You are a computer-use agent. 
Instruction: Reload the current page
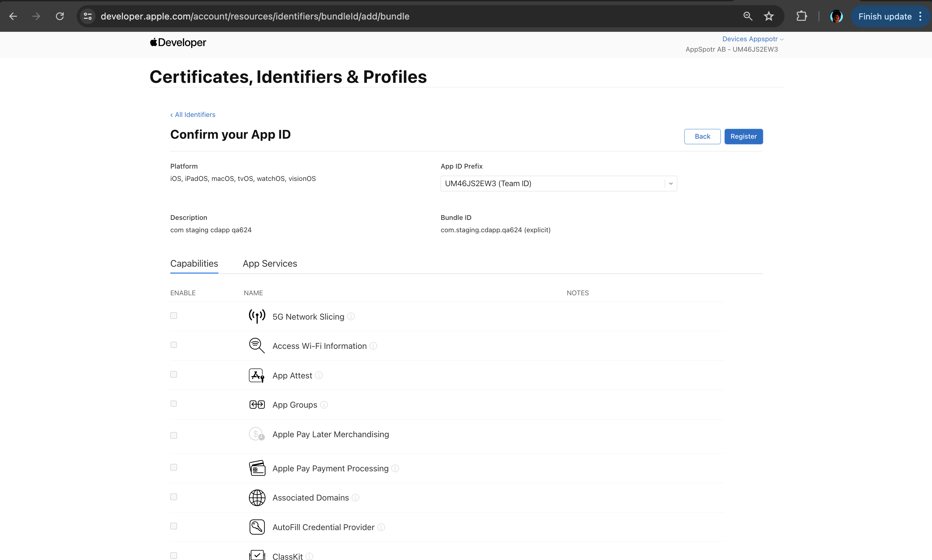[x=60, y=16]
